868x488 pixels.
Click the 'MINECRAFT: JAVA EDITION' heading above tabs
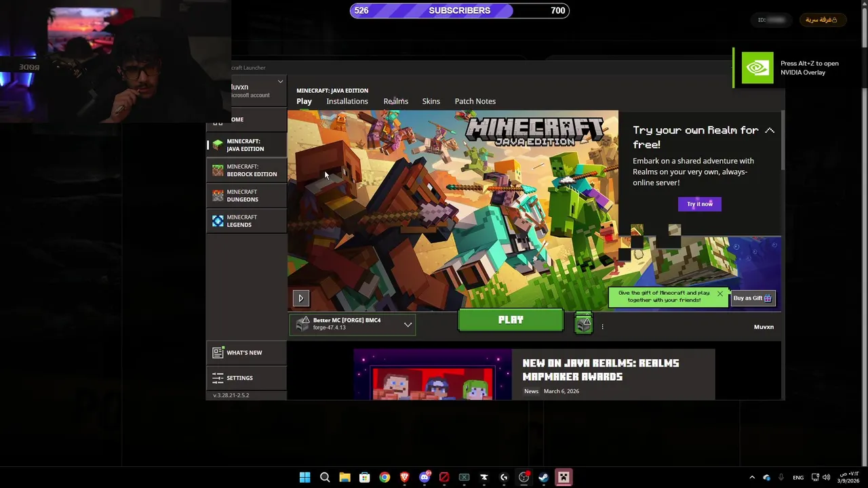point(332,90)
